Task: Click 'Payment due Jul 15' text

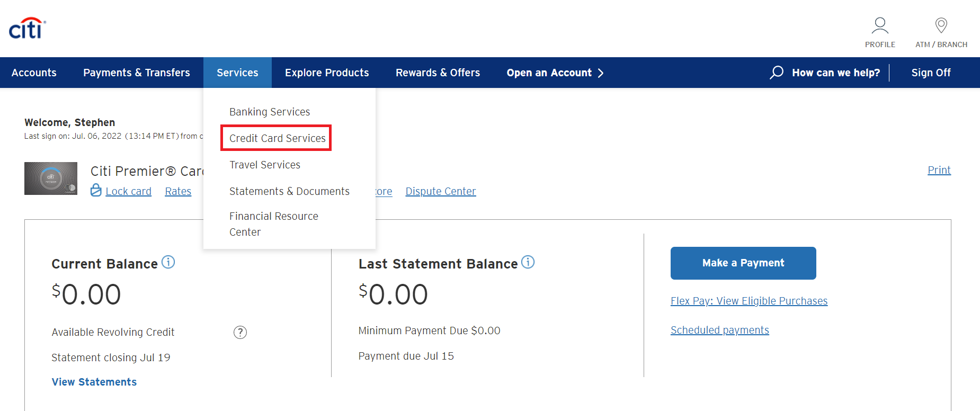Action: click(406, 356)
